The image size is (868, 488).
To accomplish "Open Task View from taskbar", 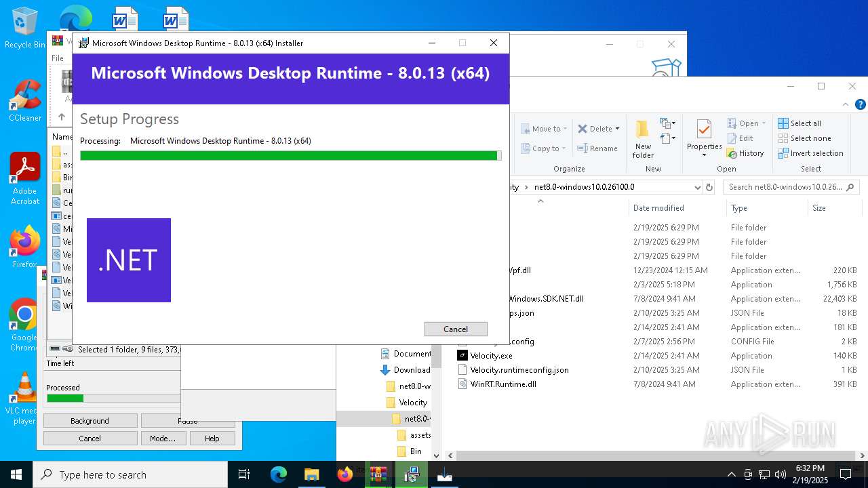I will coord(244,474).
